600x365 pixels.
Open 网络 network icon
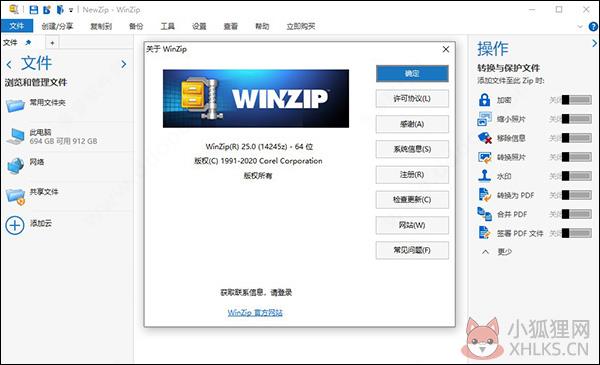(x=16, y=166)
